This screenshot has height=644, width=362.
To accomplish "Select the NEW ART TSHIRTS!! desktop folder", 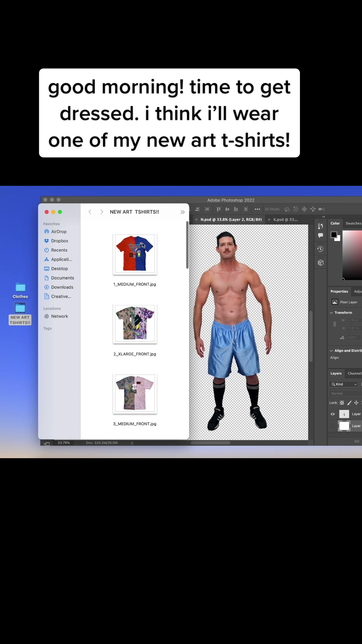I will click(20, 314).
